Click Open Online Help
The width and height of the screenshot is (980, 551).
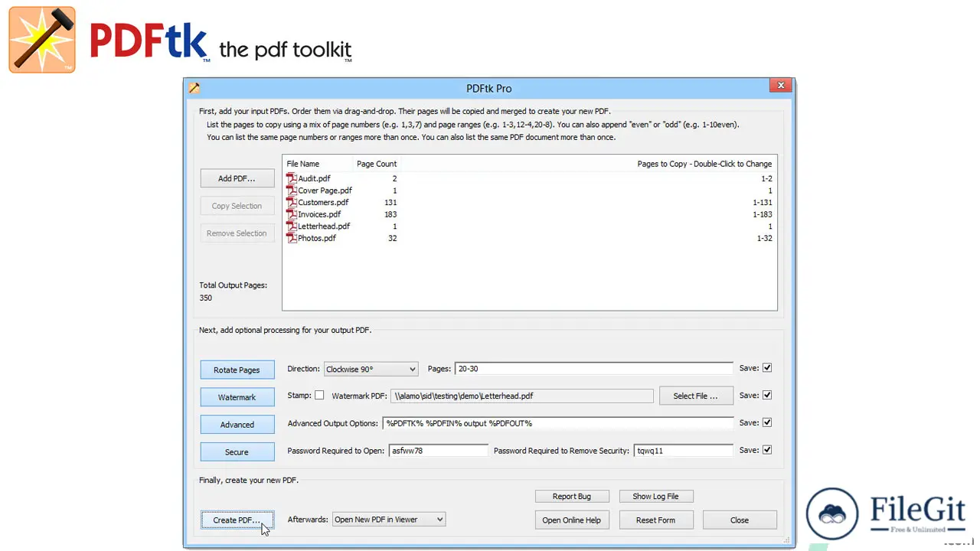click(x=572, y=520)
